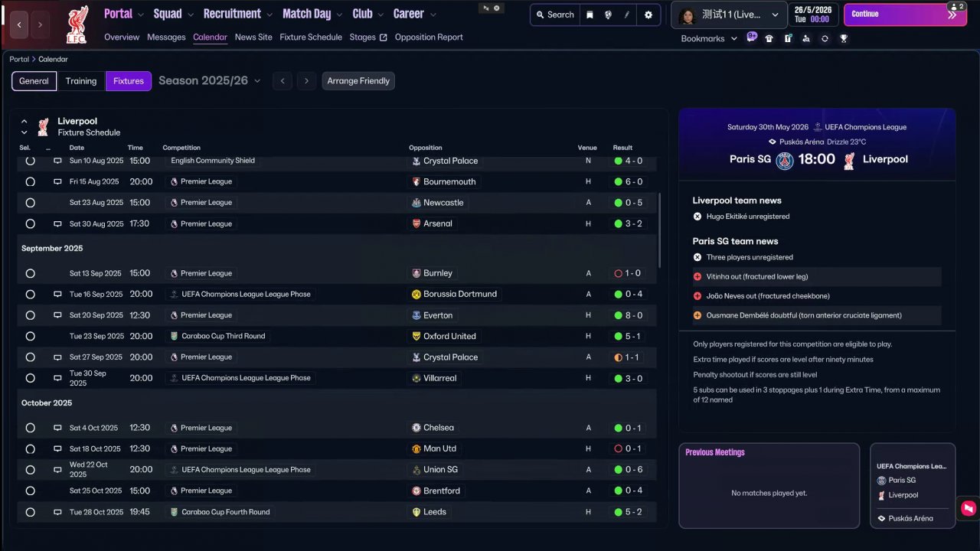This screenshot has width=980, height=551.
Task: Click the Liverpool club crest in the header
Action: click(77, 24)
